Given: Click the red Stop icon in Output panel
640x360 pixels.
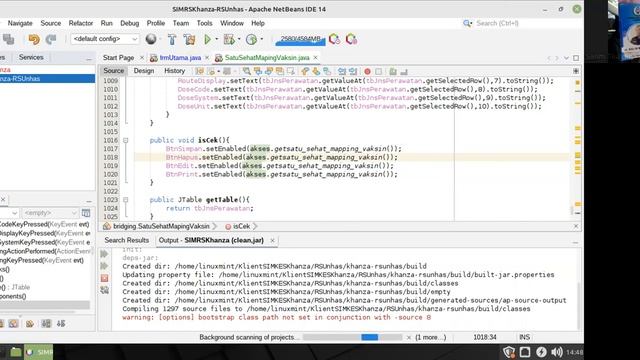Looking at the screenshot, I should coord(104,278).
